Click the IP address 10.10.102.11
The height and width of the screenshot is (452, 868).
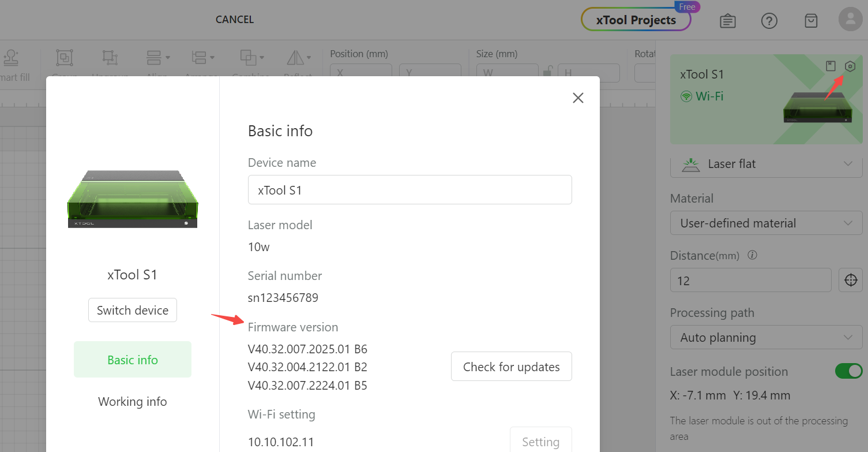[x=281, y=442]
